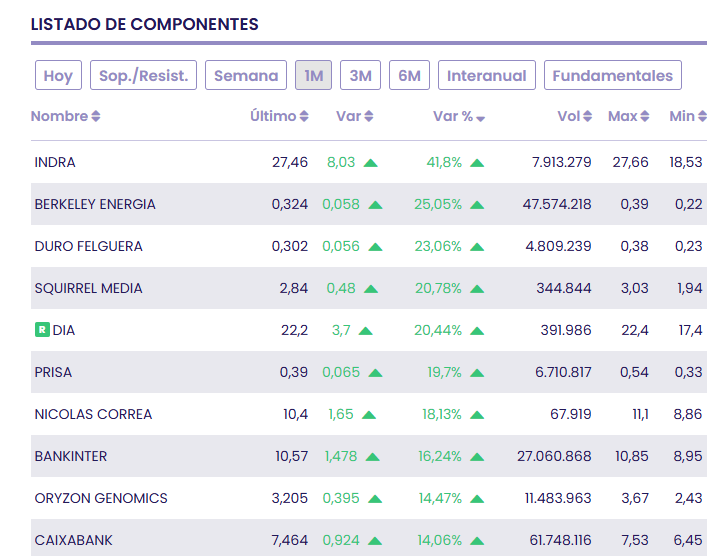Click the sort arrows beside Último column
The height and width of the screenshot is (556, 725).
(x=304, y=117)
